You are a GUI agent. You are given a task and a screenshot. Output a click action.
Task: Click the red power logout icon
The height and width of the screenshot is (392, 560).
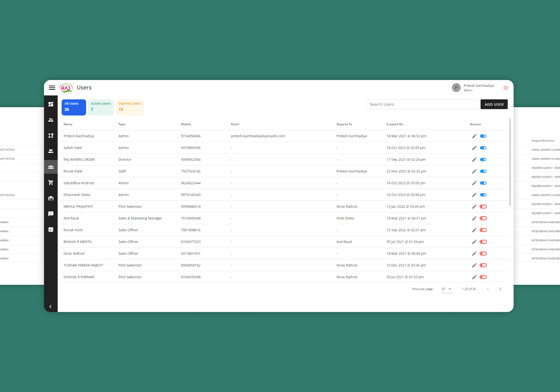pyautogui.click(x=505, y=88)
